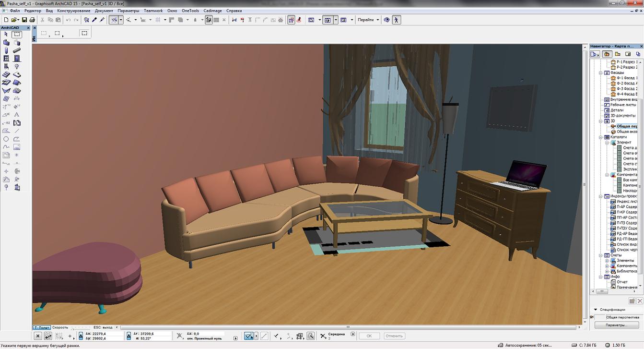Toggle the guide lines button in the toolbar
This screenshot has height=349, width=644.
point(114,20)
